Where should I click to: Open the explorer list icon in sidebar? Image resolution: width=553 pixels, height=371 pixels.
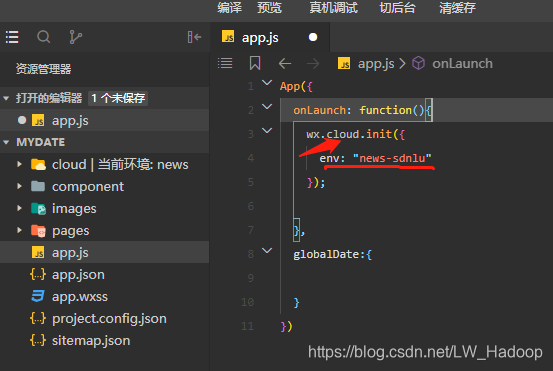[x=12, y=37]
